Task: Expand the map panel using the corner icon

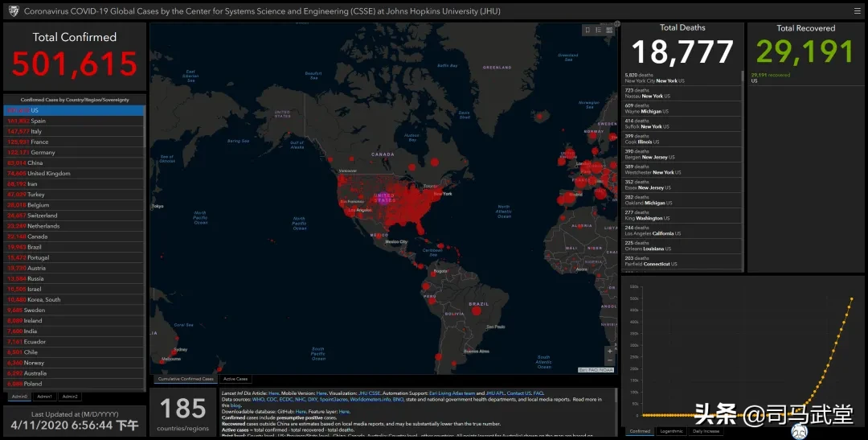Action: [617, 23]
